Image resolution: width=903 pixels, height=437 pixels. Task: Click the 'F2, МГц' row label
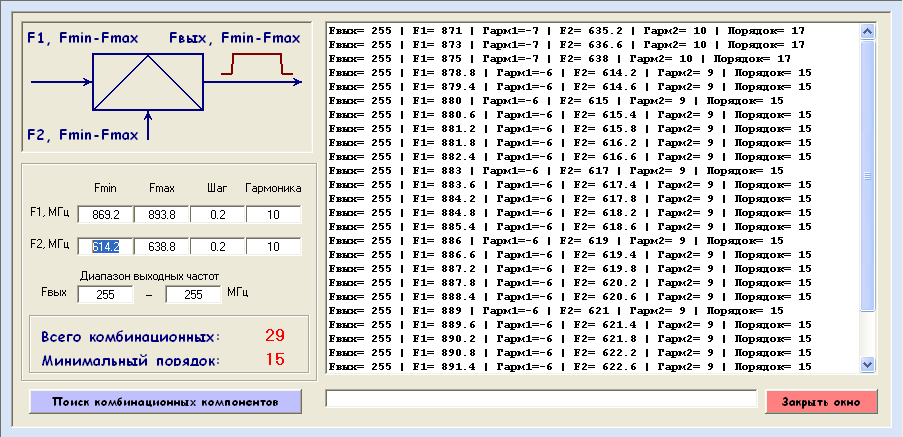click(x=50, y=243)
